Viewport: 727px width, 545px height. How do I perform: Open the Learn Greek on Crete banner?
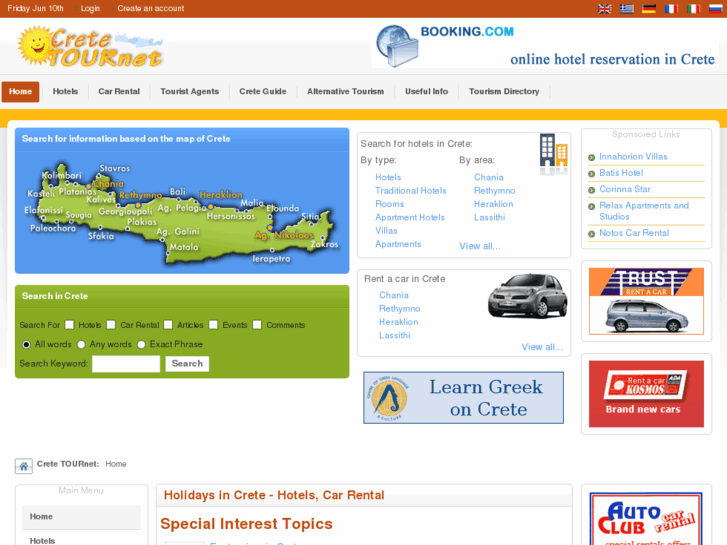coord(464,398)
